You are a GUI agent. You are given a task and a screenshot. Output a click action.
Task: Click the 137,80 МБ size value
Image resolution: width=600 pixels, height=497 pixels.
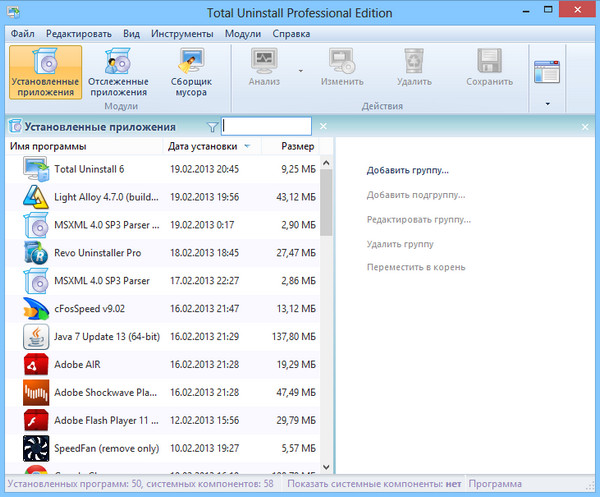[294, 337]
